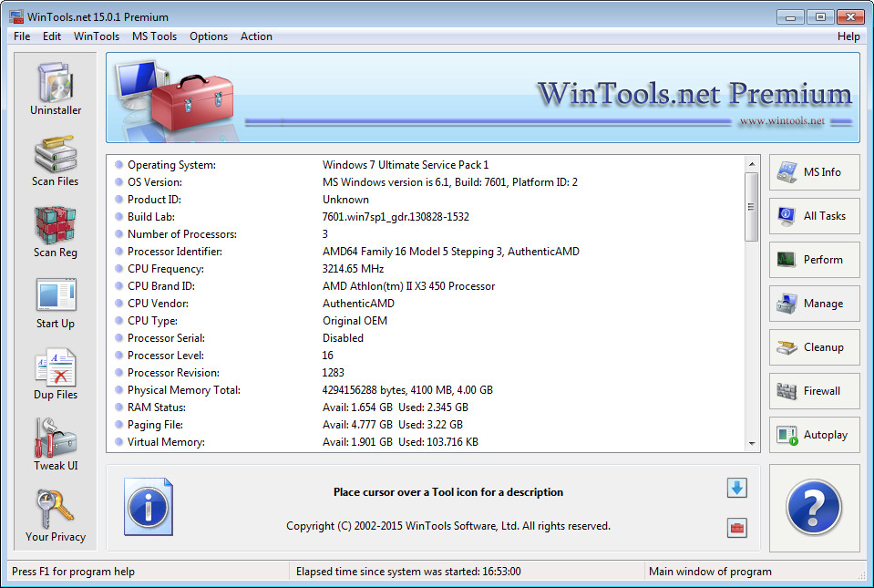Screen dimensions: 874x588
Task: Visit the www.wintools.net link in banner
Action: [x=782, y=121]
